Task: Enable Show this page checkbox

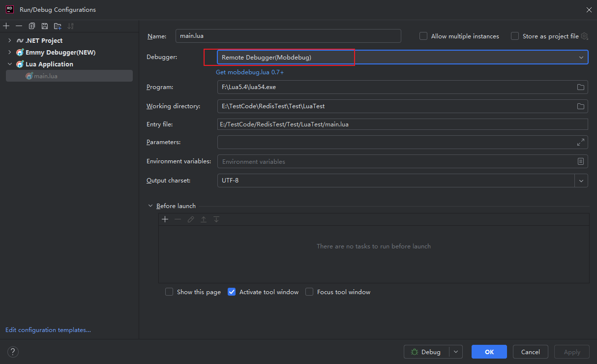Action: pyautogui.click(x=169, y=292)
